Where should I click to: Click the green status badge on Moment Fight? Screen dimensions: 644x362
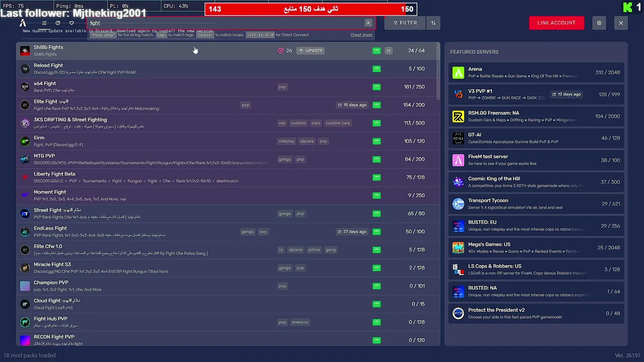click(x=376, y=196)
